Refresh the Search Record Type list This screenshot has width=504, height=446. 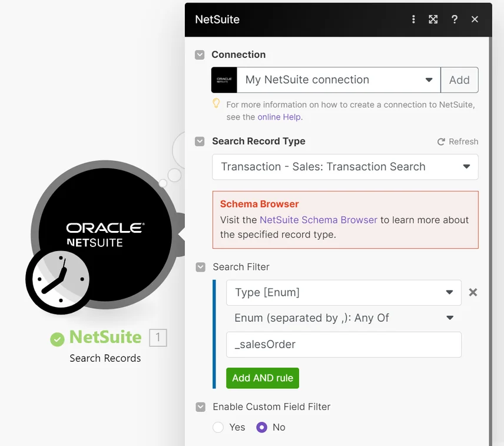pos(457,141)
